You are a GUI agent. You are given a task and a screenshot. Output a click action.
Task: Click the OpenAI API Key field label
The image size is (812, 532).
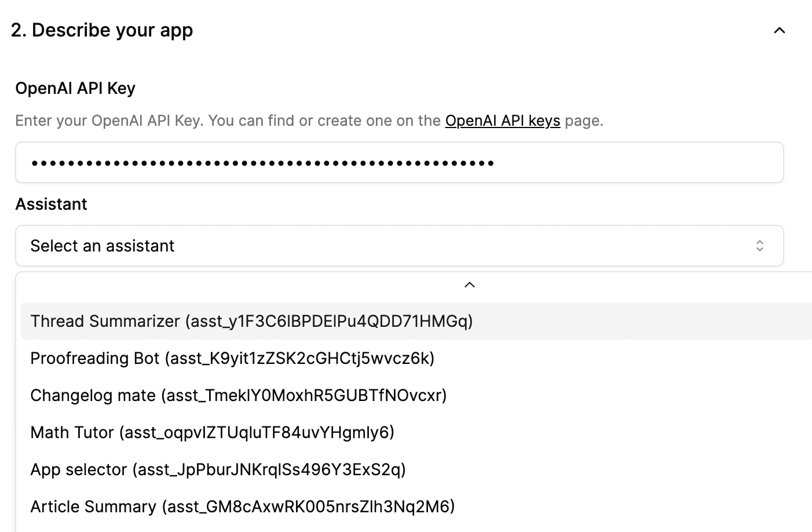coord(75,88)
